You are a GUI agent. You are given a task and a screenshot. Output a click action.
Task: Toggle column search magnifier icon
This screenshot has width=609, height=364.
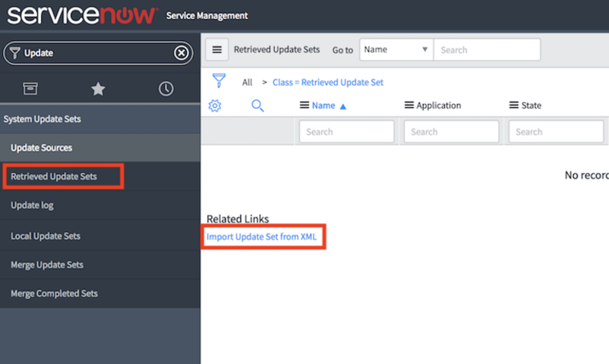tap(257, 105)
